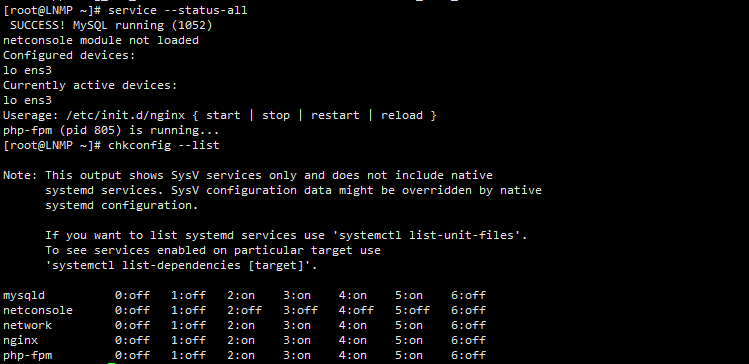Click the mysqld service name in list
This screenshot has width=749, height=364.
point(24,295)
